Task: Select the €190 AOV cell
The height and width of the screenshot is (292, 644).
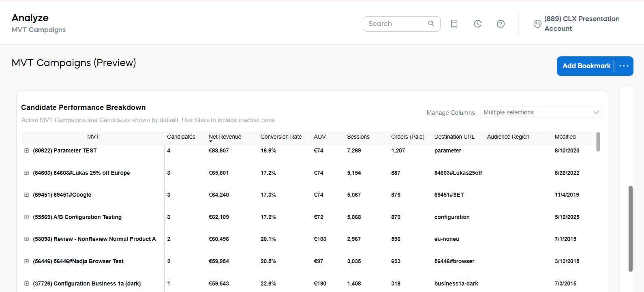Action: pos(320,283)
